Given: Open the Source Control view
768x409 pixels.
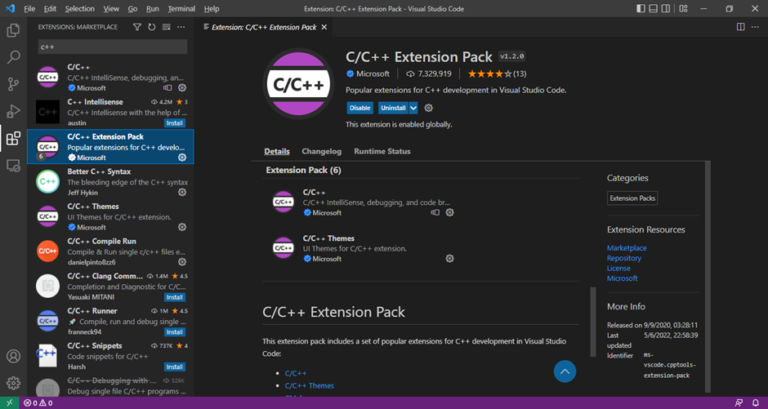Looking at the screenshot, I should (x=13, y=85).
